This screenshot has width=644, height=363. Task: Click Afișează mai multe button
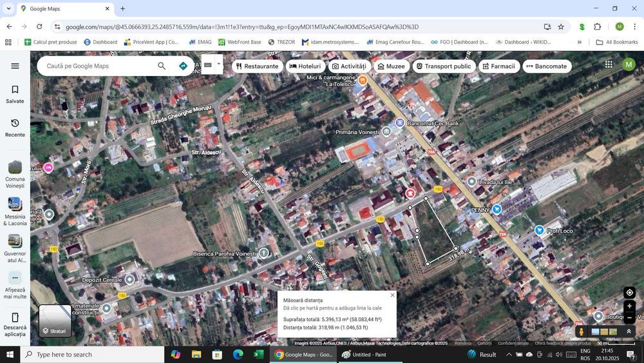(15, 285)
